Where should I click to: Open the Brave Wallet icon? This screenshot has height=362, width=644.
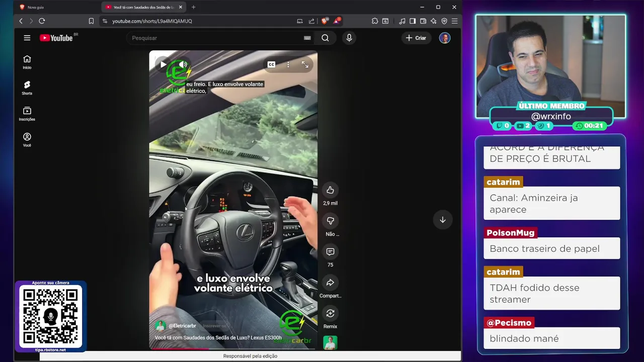(423, 21)
